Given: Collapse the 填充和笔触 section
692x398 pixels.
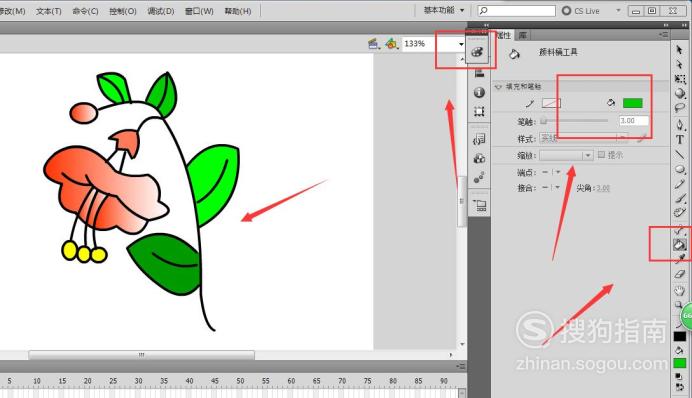Looking at the screenshot, I should point(499,86).
